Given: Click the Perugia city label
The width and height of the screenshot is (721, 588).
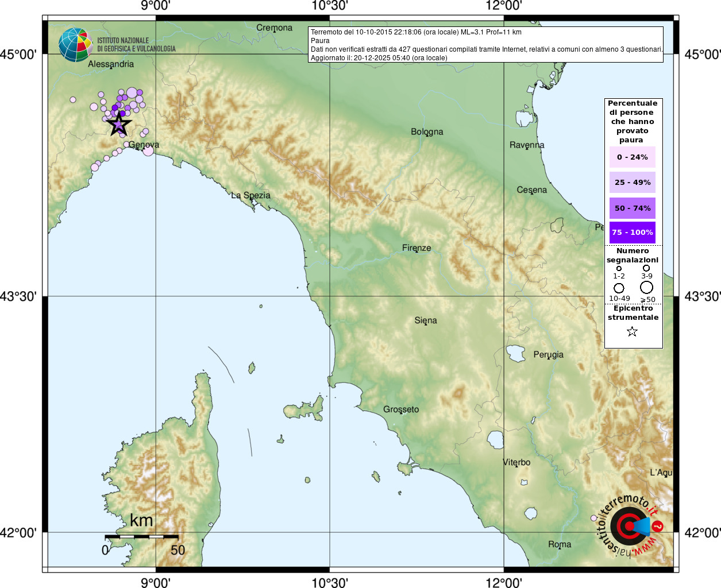Looking at the screenshot, I should [x=548, y=354].
